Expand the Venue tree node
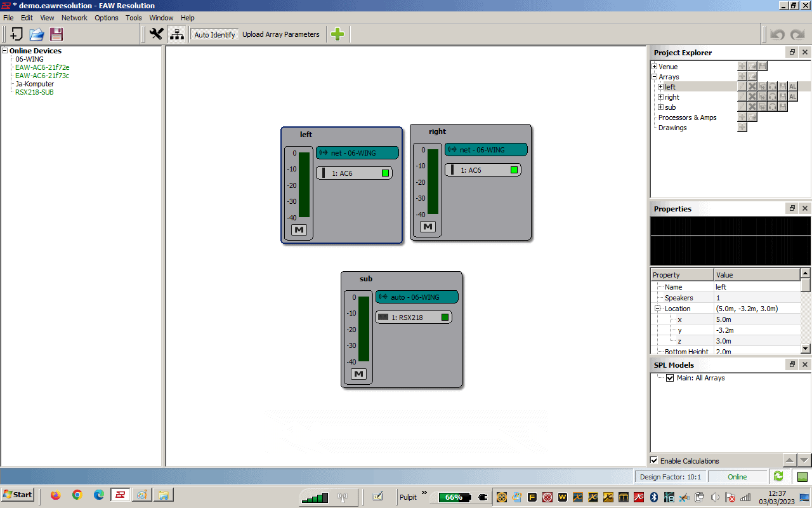 (x=654, y=67)
